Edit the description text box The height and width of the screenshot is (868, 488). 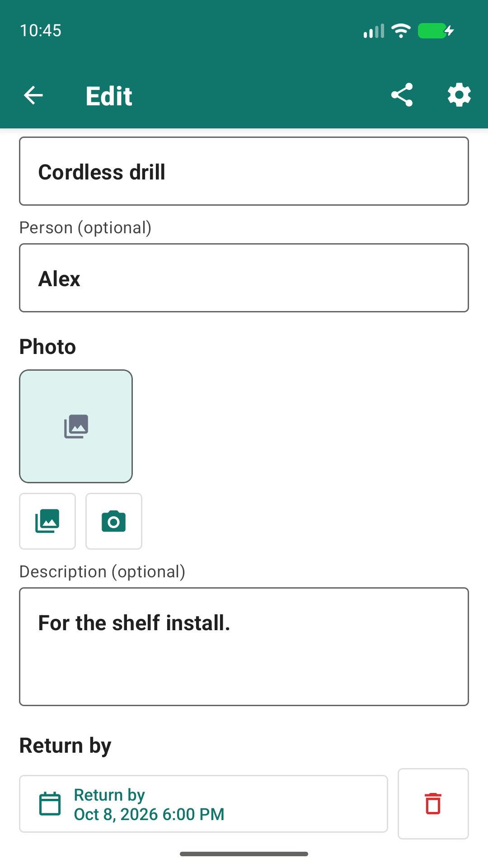click(244, 646)
